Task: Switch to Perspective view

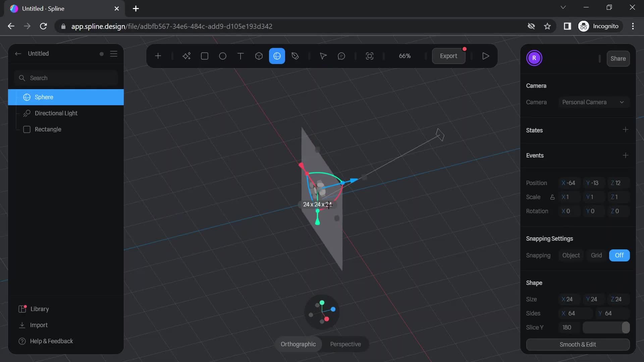Action: [345, 344]
